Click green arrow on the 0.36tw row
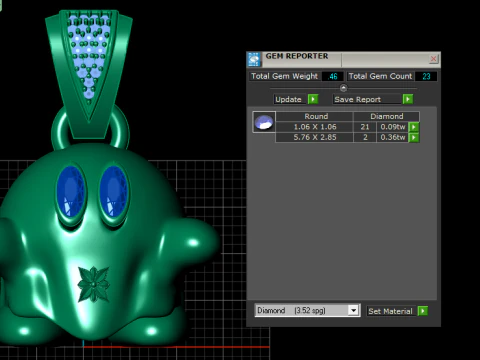The height and width of the screenshot is (360, 480). pos(414,137)
